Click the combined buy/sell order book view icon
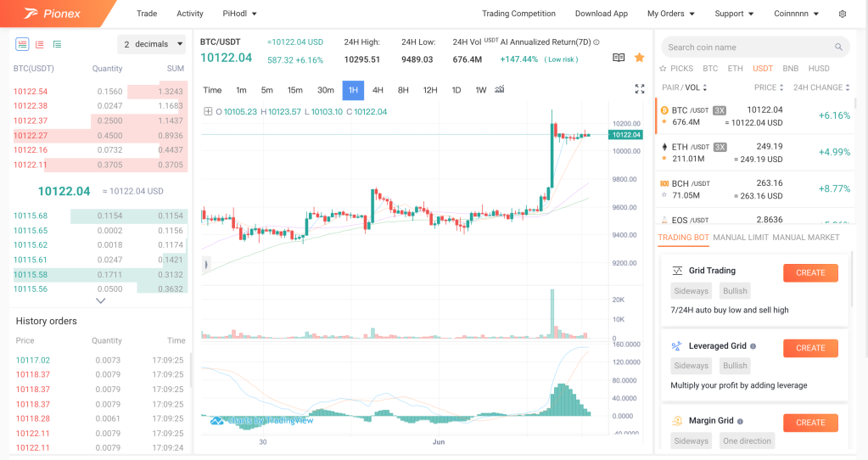 (22, 44)
